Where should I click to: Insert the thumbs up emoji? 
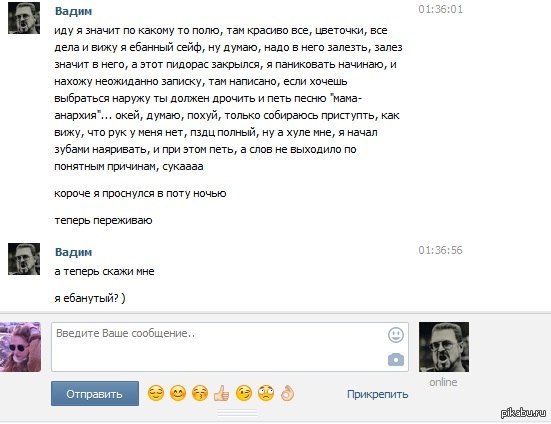222,393
